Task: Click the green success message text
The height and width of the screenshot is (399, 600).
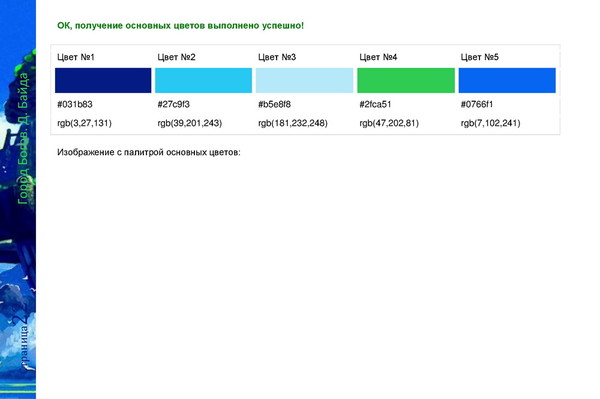Action: coord(180,26)
